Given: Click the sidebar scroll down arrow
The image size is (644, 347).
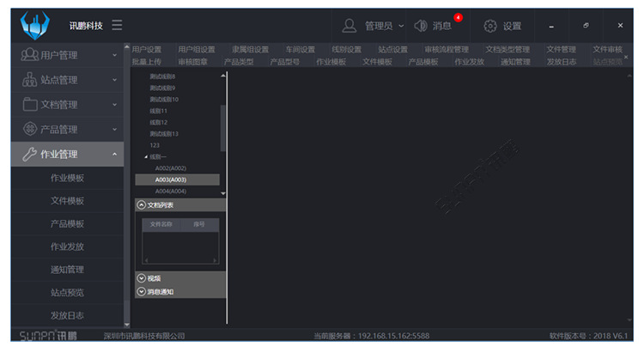Looking at the screenshot, I should [127, 325].
